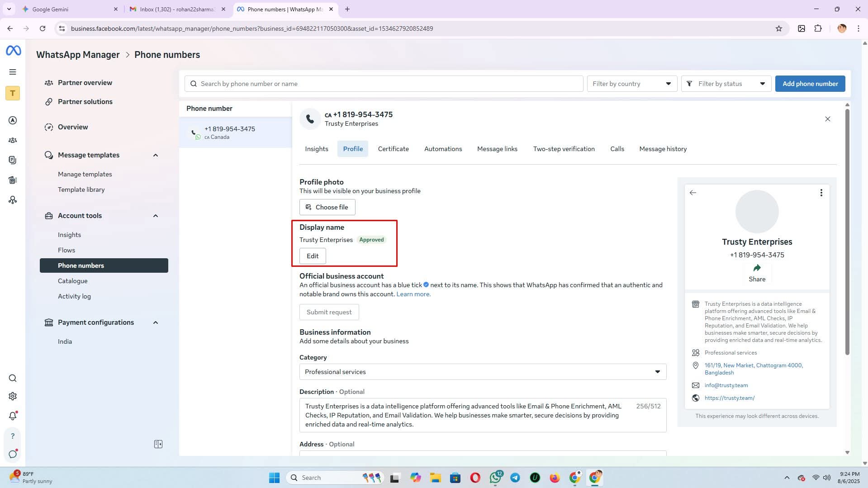This screenshot has height=488, width=868.
Task: Switch to the Google Gemini browser tab
Action: tap(70, 9)
